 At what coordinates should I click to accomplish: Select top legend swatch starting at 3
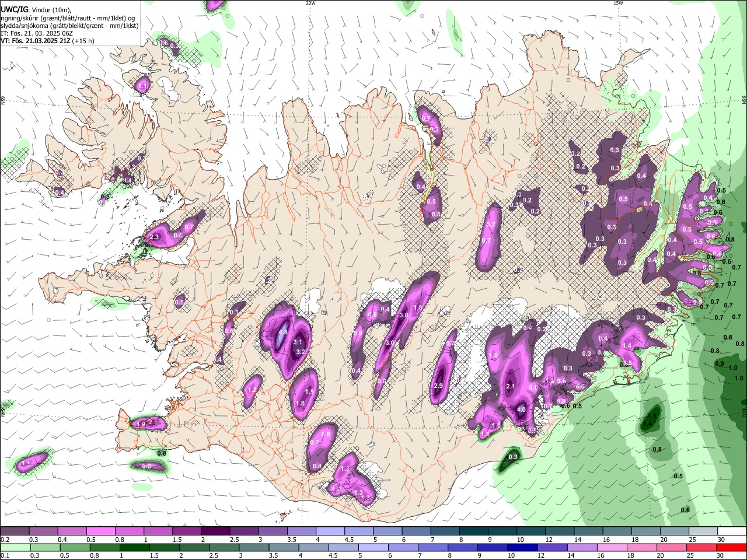tap(273, 531)
